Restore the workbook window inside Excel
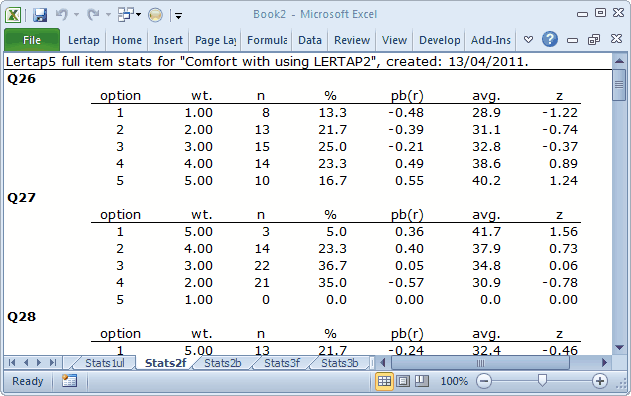 tap(594, 39)
